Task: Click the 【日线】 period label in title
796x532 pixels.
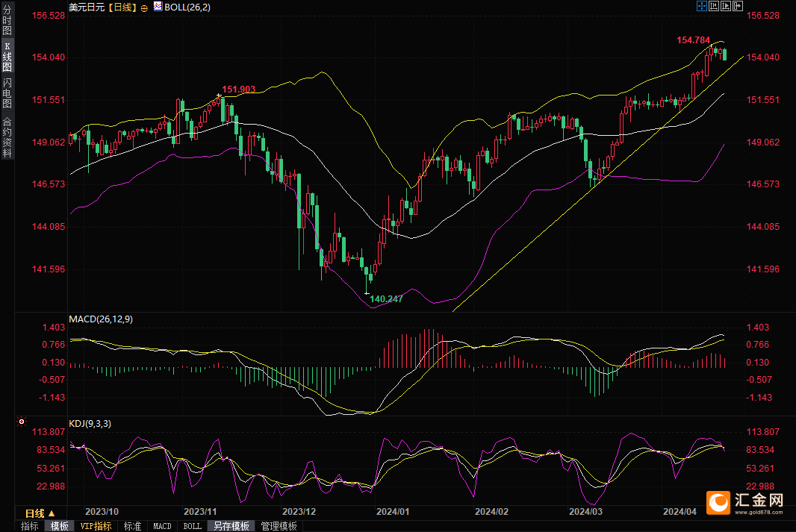Action: pos(122,7)
